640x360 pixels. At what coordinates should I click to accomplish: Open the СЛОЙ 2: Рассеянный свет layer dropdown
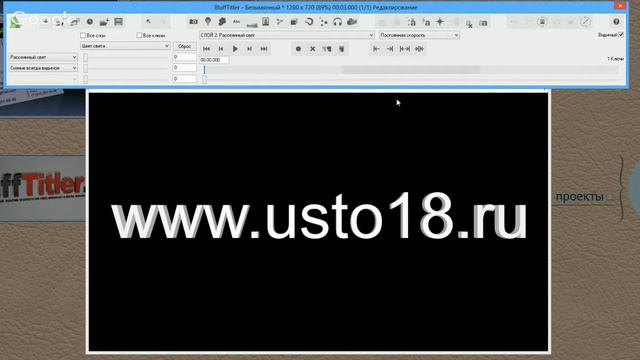pyautogui.click(x=287, y=35)
